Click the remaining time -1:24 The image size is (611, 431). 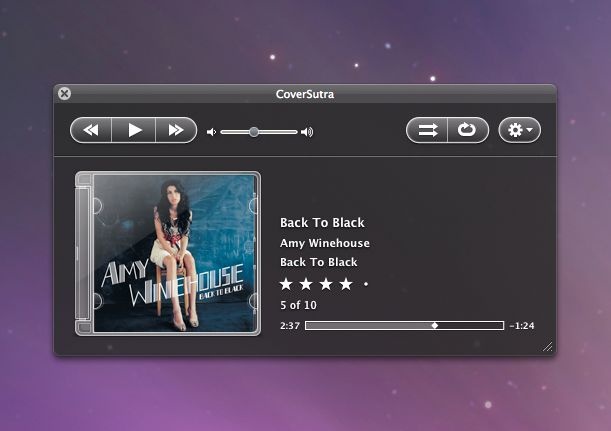(522, 326)
